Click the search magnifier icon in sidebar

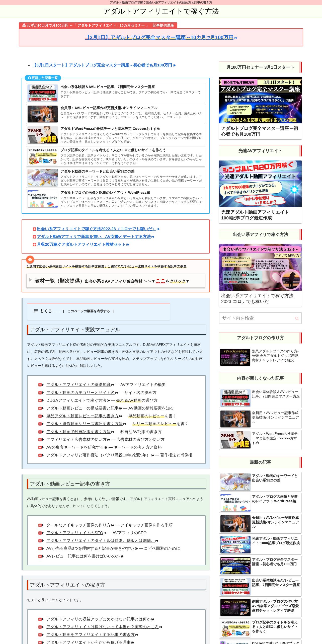(x=297, y=318)
